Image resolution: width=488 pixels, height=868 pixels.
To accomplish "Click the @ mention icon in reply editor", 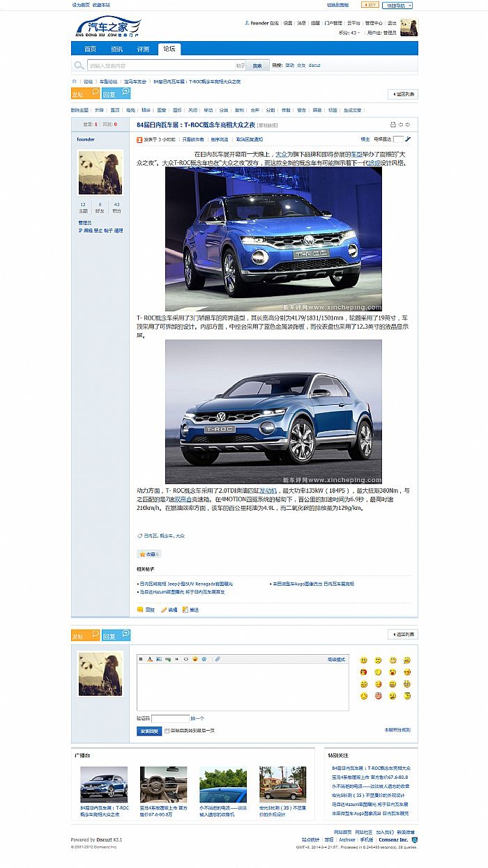I will click(x=204, y=659).
